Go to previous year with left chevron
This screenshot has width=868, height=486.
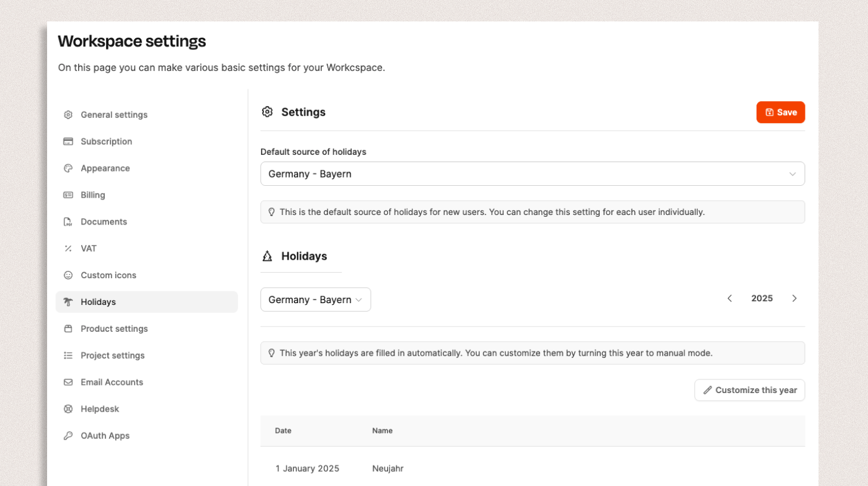click(730, 298)
